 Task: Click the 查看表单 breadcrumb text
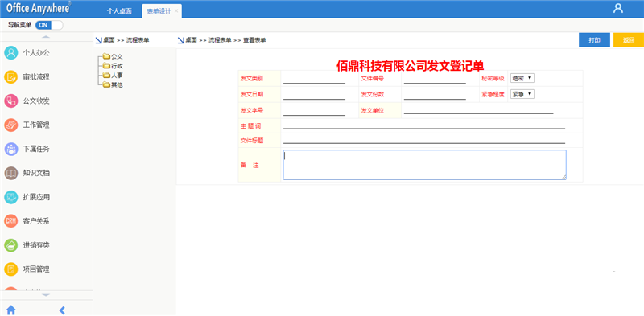coord(254,40)
